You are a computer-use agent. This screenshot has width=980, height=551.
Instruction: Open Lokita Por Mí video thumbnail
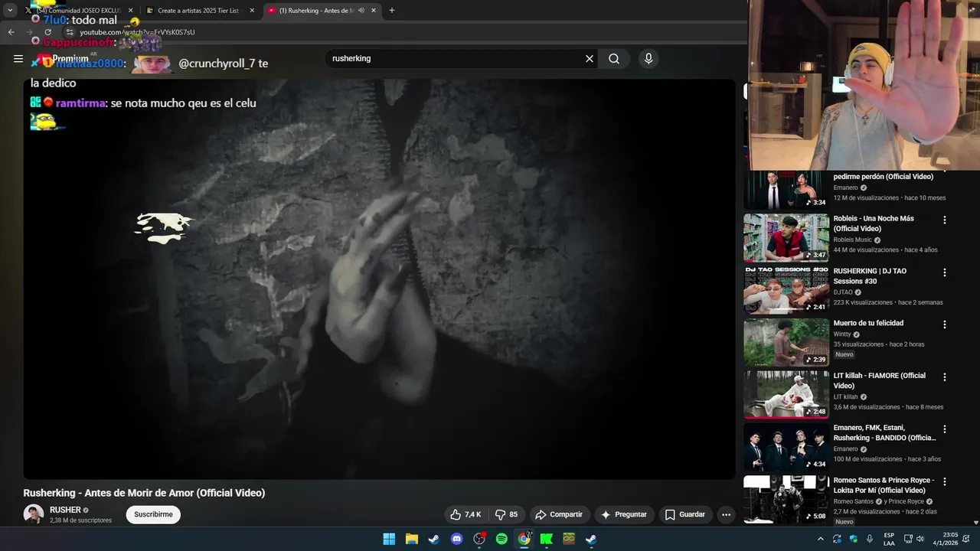786,500
